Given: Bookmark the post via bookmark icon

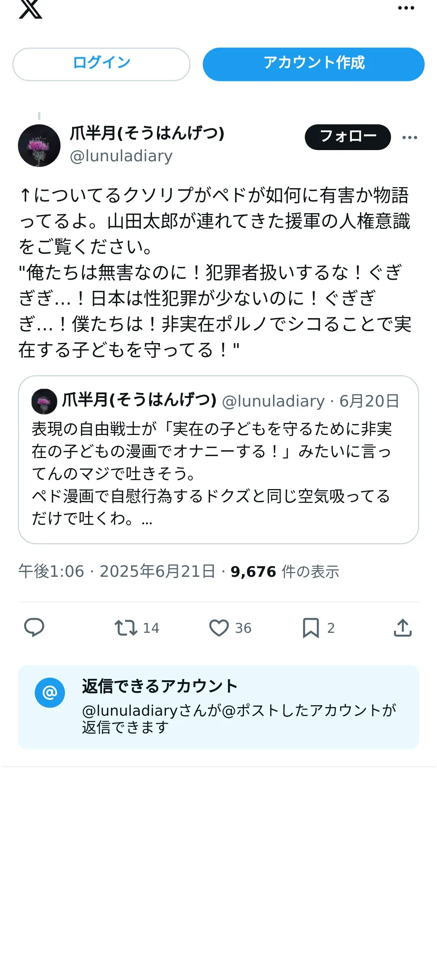Looking at the screenshot, I should coord(311,628).
